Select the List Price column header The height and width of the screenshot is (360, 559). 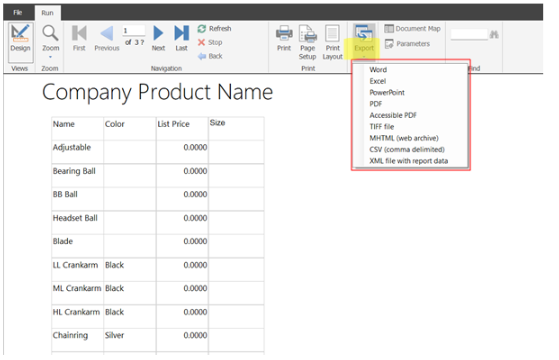[182, 128]
